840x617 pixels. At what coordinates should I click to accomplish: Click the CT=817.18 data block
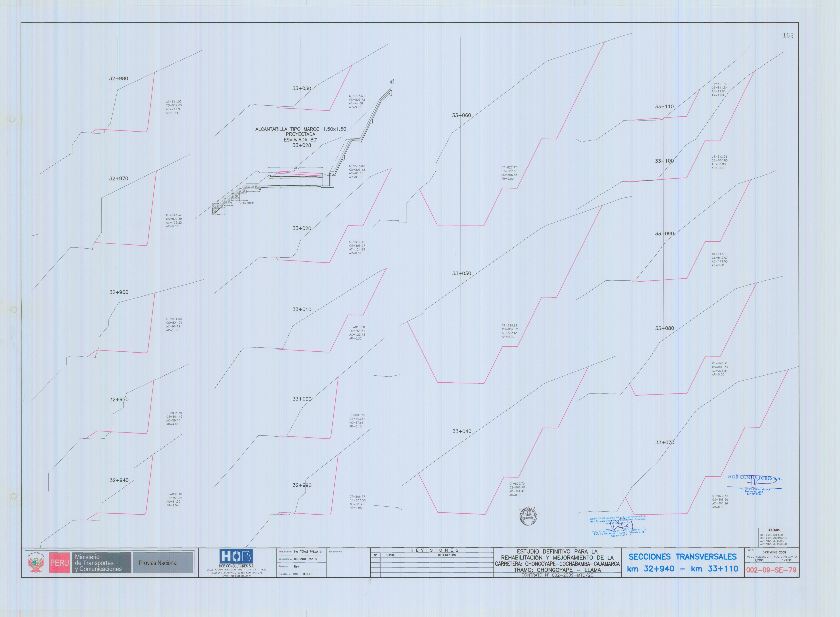click(720, 260)
